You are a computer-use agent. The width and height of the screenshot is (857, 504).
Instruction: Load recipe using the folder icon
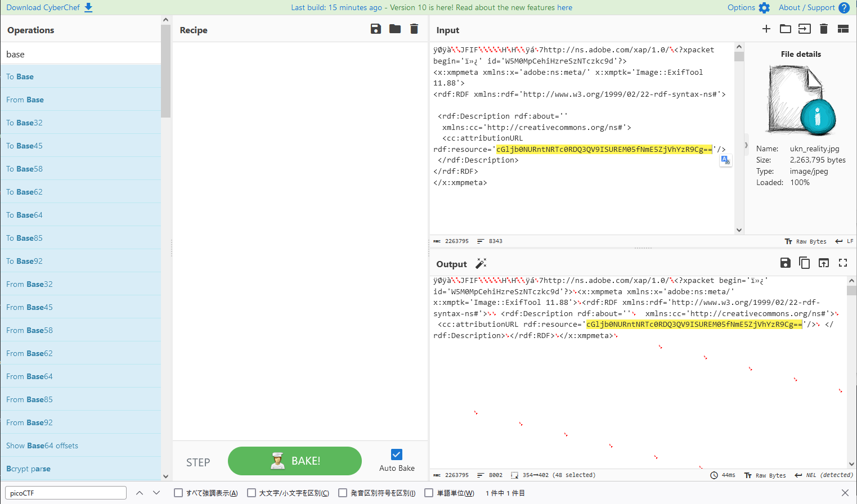click(395, 29)
